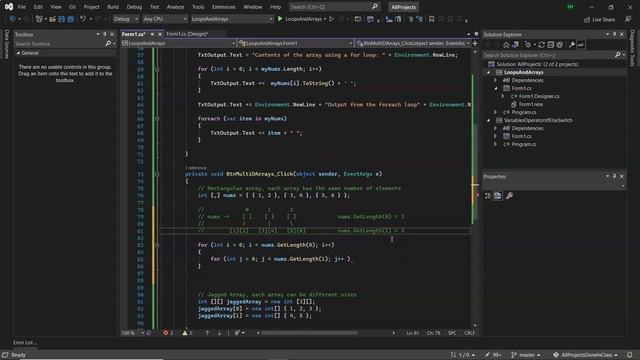Viewport: 640px width, 360px height.
Task: Toggle auto-hide pin on Properties panel
Action: pyautogui.click(x=614, y=176)
